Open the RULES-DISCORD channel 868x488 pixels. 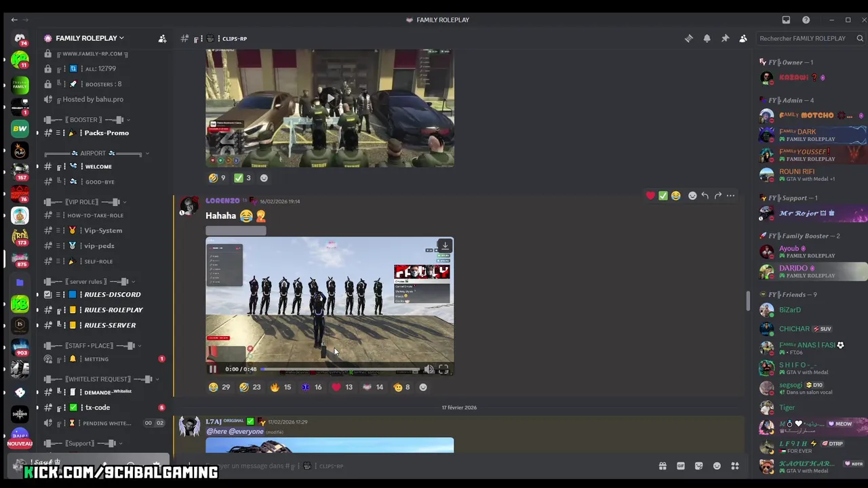click(x=113, y=295)
